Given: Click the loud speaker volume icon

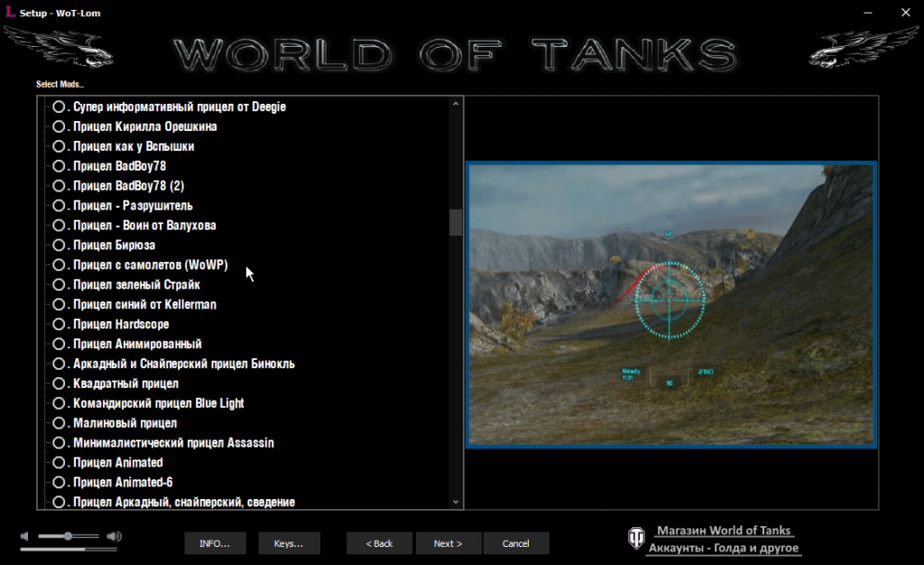Looking at the screenshot, I should (x=115, y=536).
